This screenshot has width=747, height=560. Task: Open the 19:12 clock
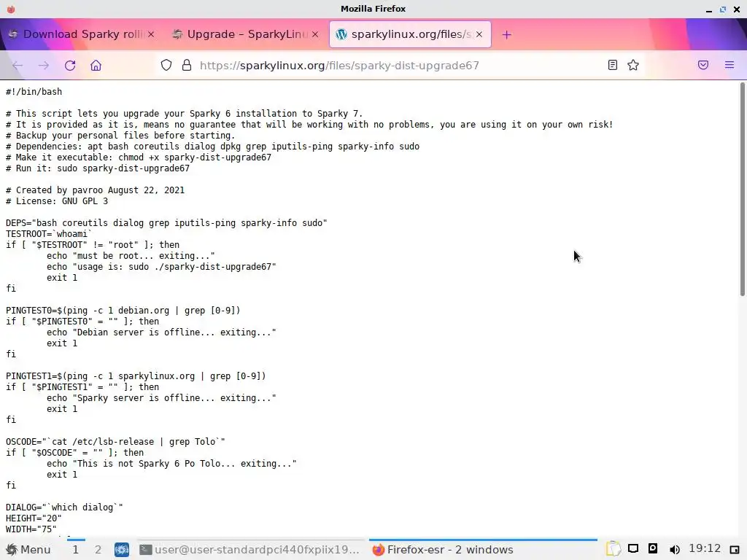pos(705,549)
